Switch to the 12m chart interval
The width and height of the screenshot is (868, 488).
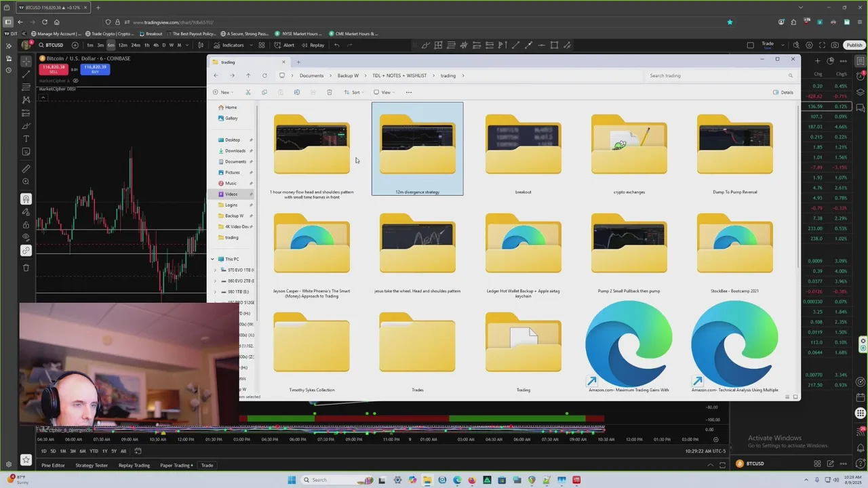click(123, 45)
